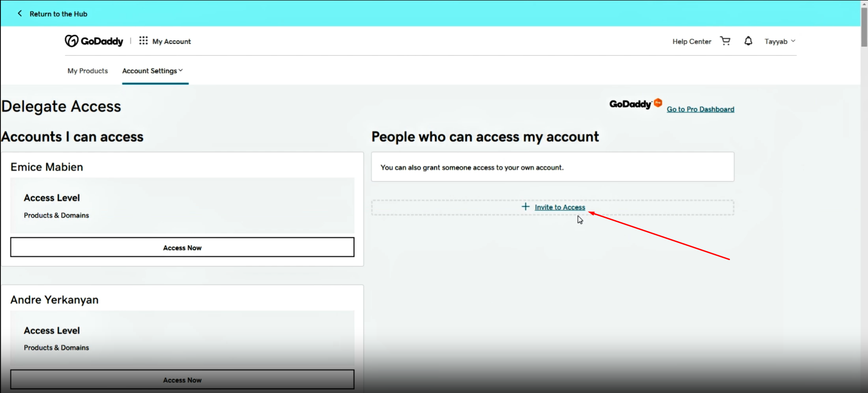Follow the Go to Pro Dashboard link
This screenshot has width=868, height=393.
pyautogui.click(x=700, y=109)
